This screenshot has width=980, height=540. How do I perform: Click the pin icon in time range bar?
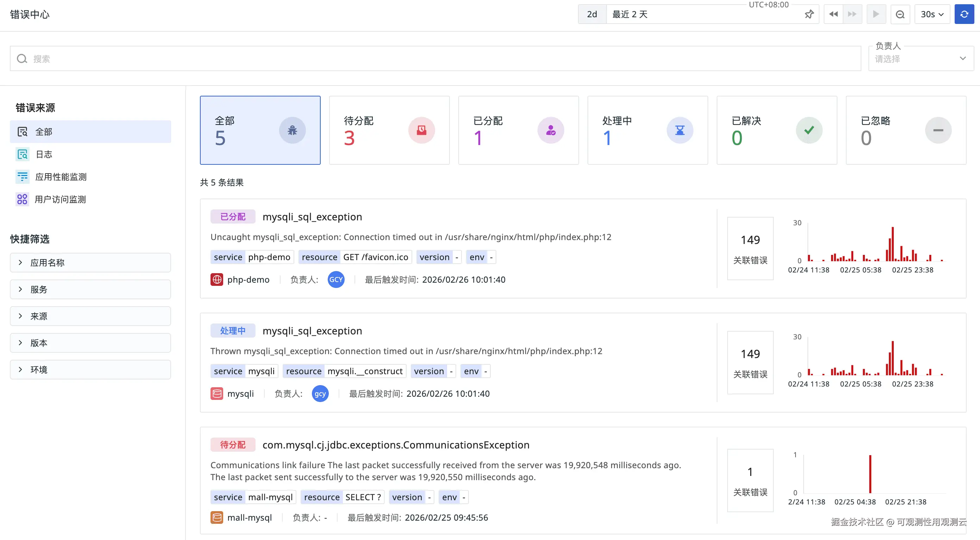pyautogui.click(x=809, y=14)
